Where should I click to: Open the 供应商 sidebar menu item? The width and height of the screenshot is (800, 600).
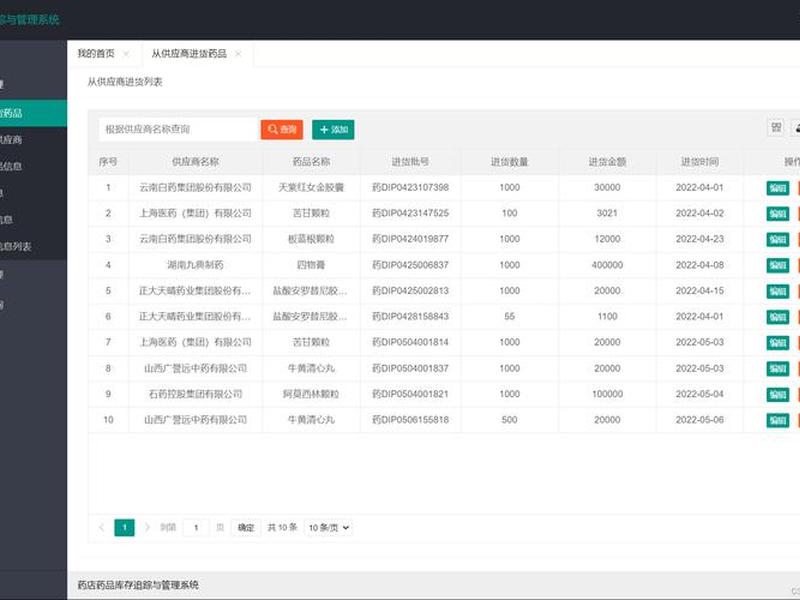pos(33,139)
